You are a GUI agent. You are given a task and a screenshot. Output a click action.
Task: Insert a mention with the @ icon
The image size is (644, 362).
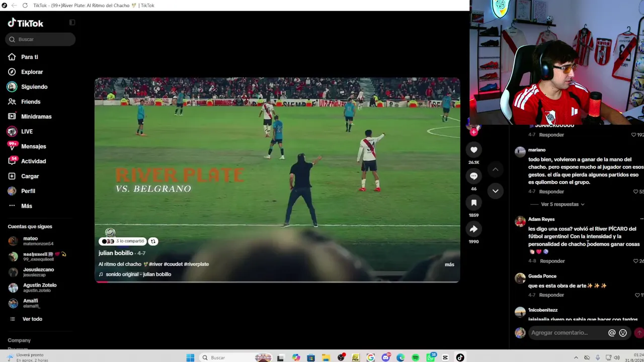coord(612,333)
